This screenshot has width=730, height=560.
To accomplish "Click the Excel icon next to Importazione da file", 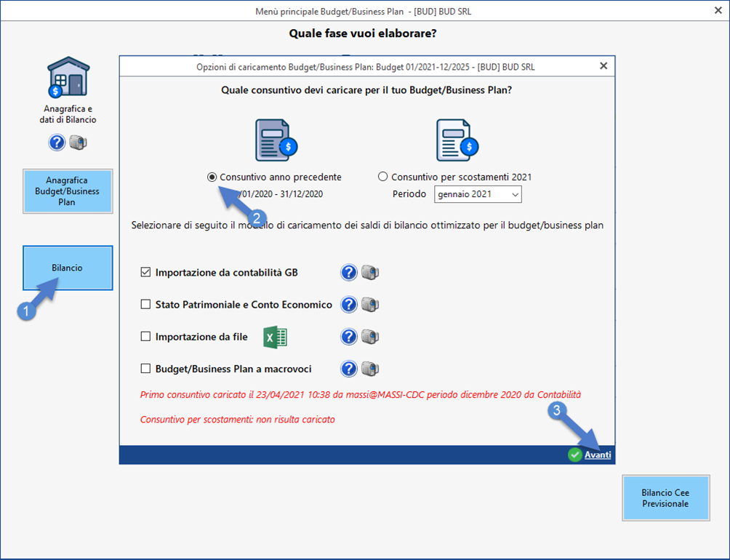I will click(x=275, y=337).
